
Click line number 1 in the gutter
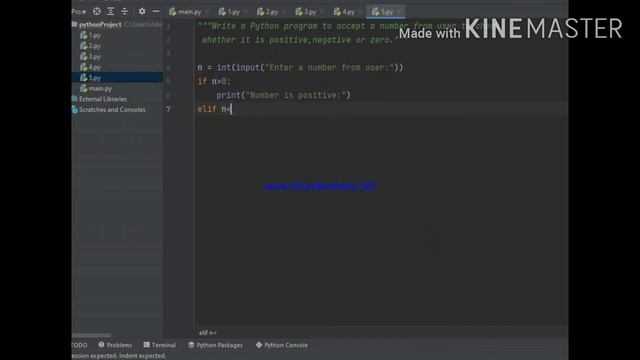[x=168, y=26]
